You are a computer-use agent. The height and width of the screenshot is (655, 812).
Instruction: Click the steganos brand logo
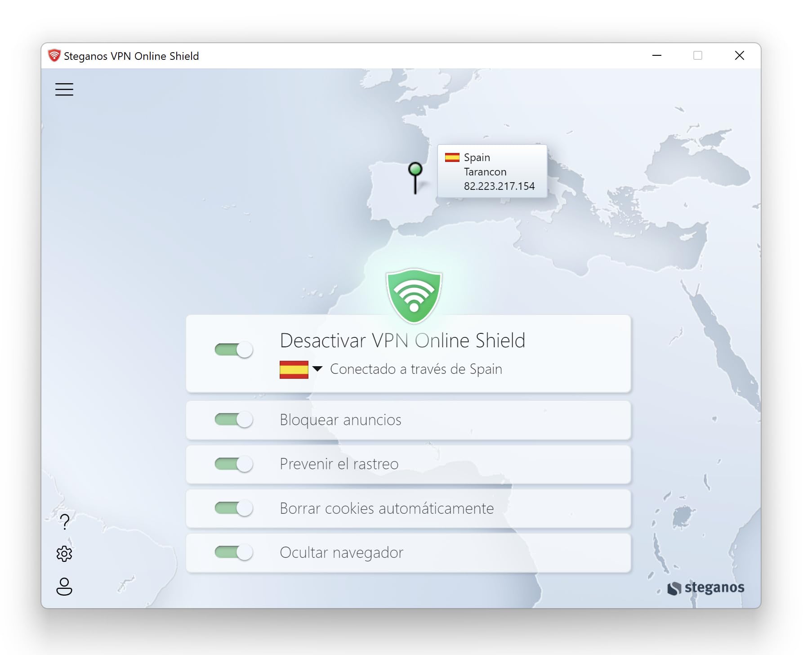pyautogui.click(x=706, y=588)
